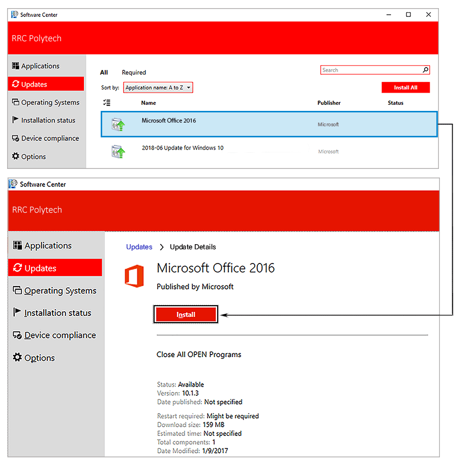This screenshot has width=476, height=467.
Task: Click RRC Polytech banner text in upper window
Action: click(x=37, y=38)
